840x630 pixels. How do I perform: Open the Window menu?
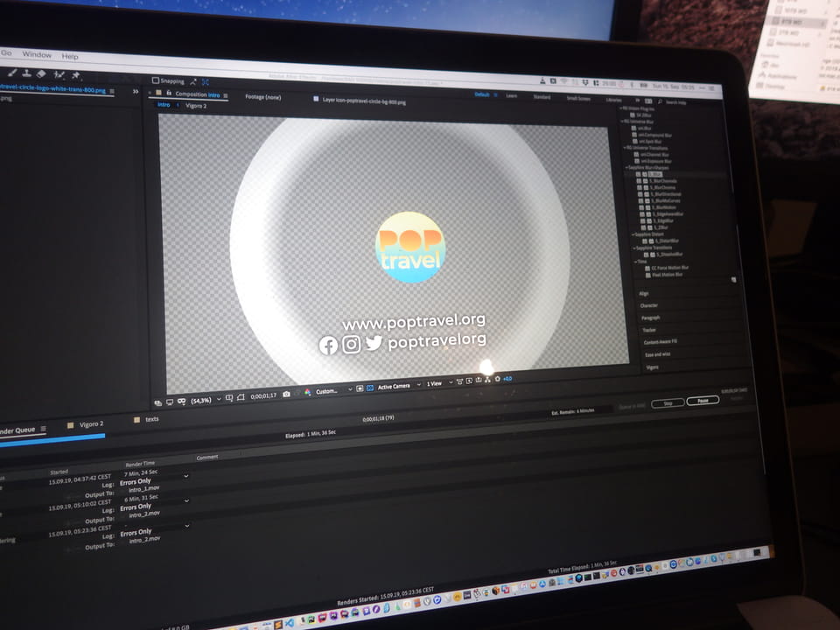37,54
